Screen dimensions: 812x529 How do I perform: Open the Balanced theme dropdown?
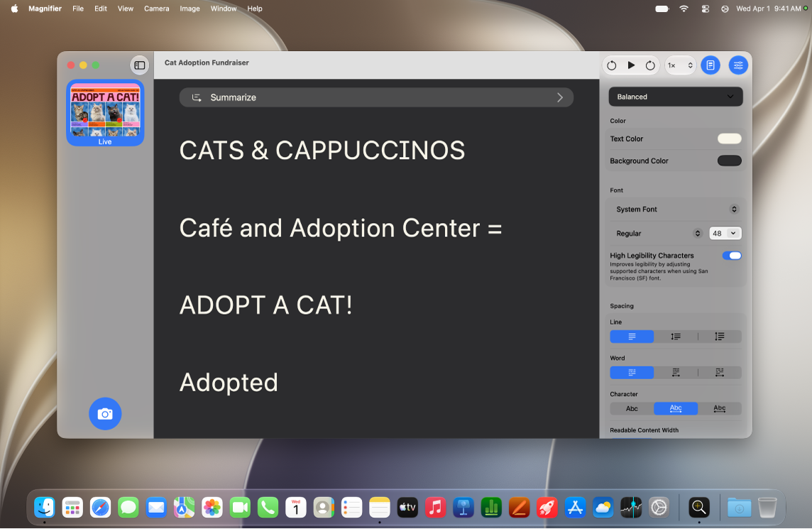click(x=676, y=97)
